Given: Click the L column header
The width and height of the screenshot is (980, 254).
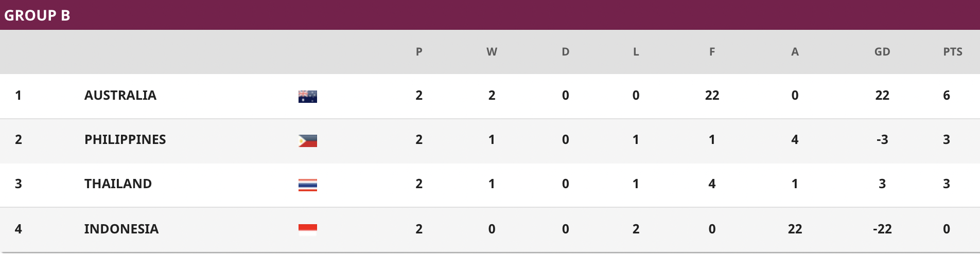Looking at the screenshot, I should [636, 51].
